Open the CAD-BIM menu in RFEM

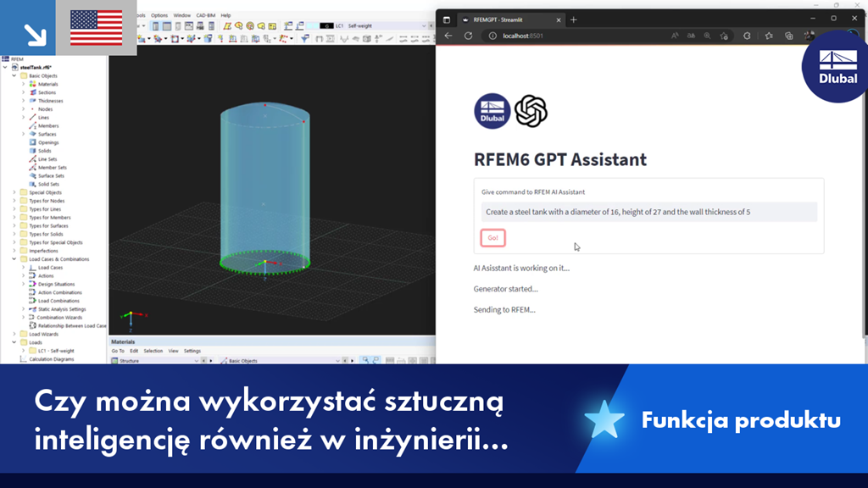[x=206, y=15]
